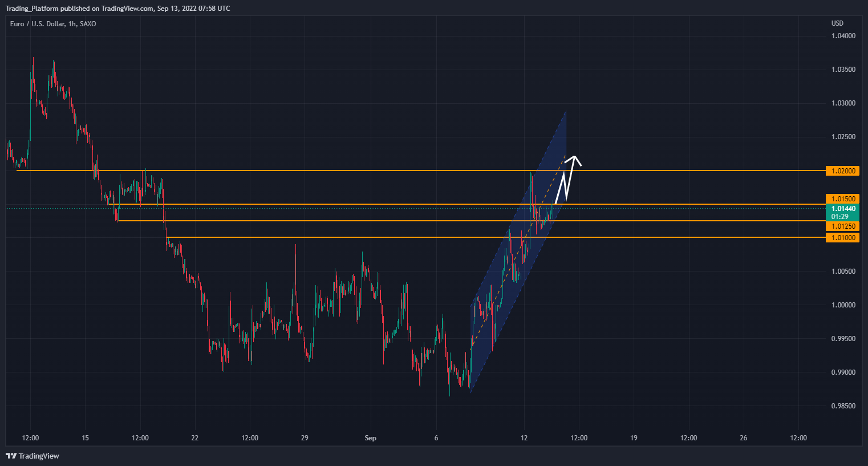Image resolution: width=868 pixels, height=466 pixels.
Task: Click the 1.02500 price axis value
Action: (x=843, y=137)
